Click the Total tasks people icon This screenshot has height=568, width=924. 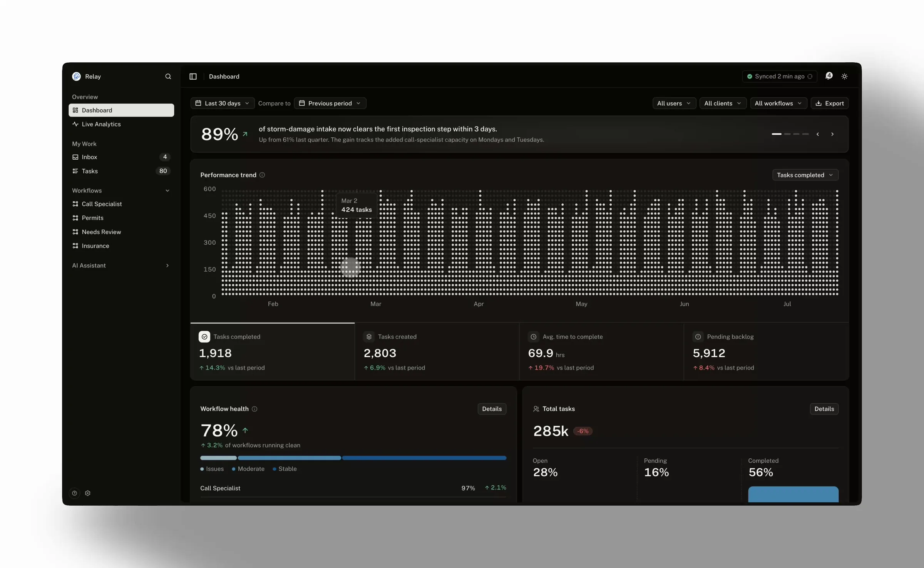tap(536, 409)
